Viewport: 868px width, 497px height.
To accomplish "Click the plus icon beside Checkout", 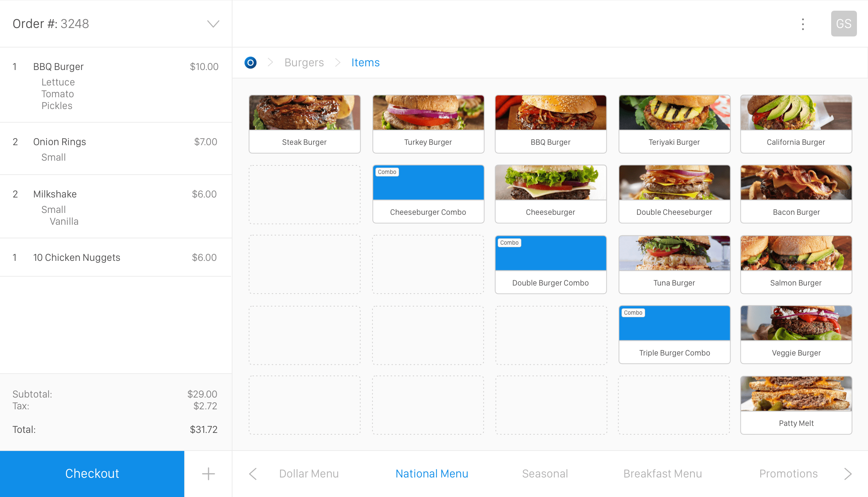I will [208, 474].
